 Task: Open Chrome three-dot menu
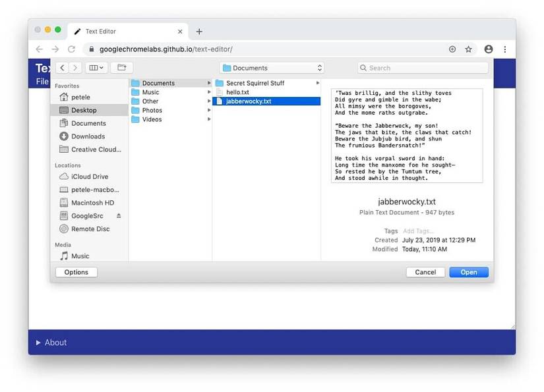[x=505, y=49]
